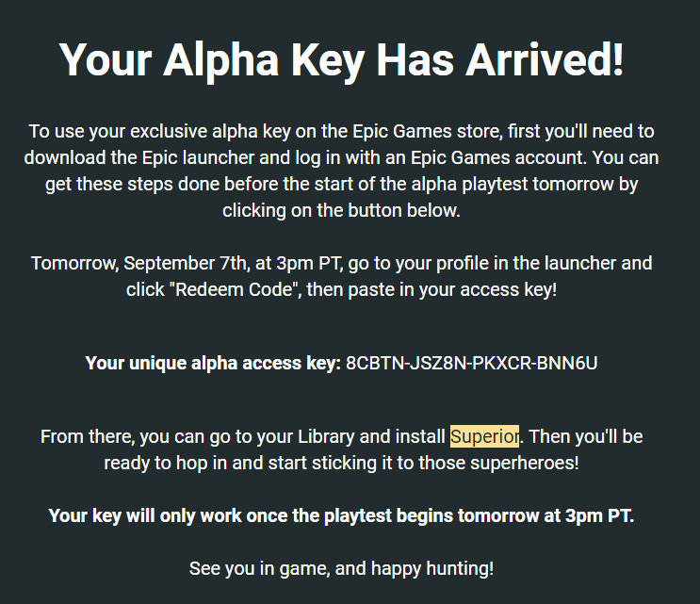
Task: Click the "BNN6U" last key segment
Action: tap(567, 364)
